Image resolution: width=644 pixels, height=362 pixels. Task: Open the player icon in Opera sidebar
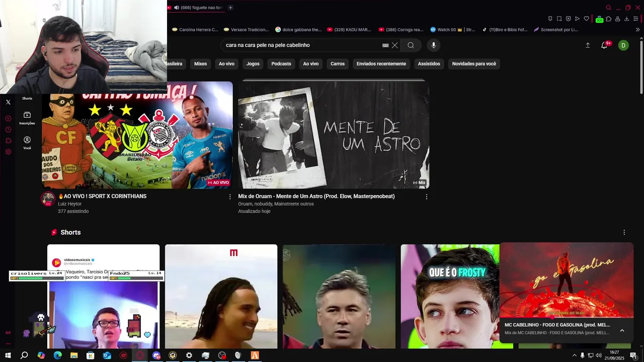click(x=8, y=119)
